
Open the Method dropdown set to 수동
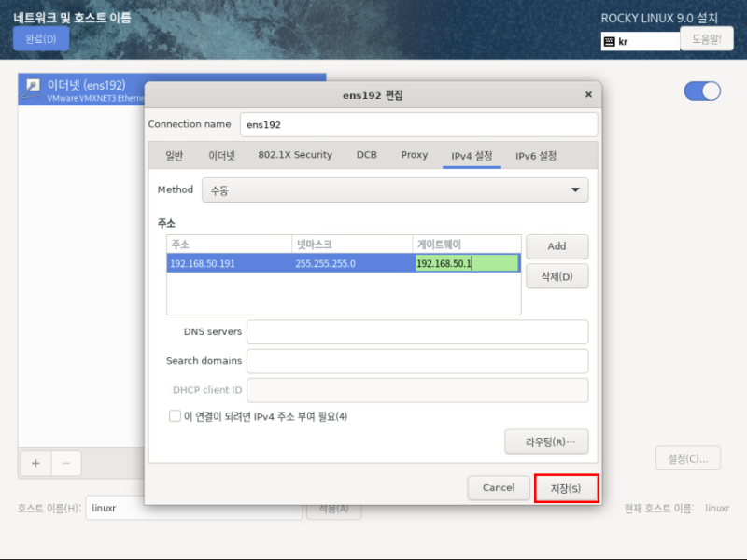point(395,190)
